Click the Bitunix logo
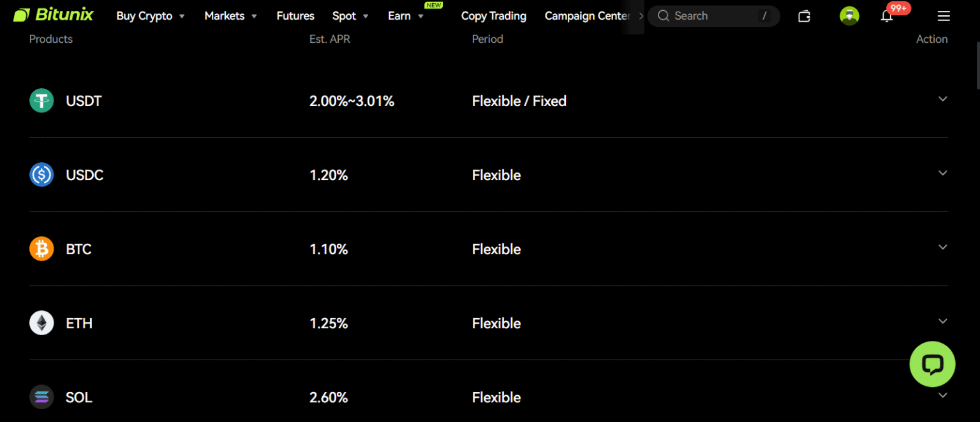Screen dimensions: 980x422 (x=54, y=15)
